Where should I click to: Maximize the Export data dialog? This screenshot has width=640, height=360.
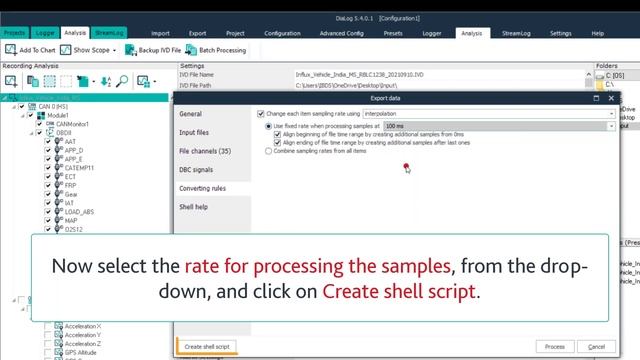[596, 98]
